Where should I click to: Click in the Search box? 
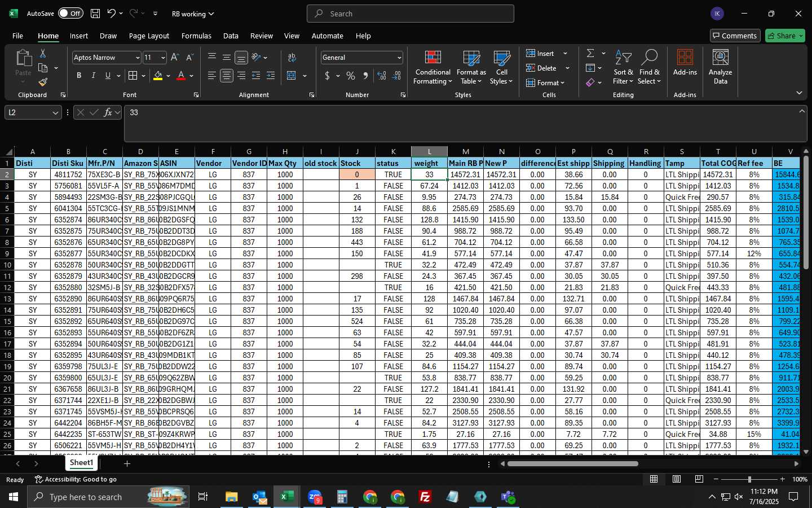pos(411,14)
